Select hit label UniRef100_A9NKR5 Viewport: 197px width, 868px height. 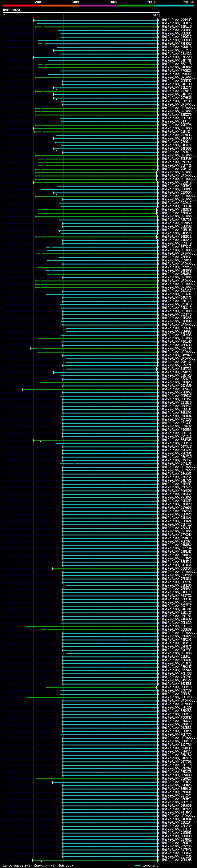coord(177,43)
